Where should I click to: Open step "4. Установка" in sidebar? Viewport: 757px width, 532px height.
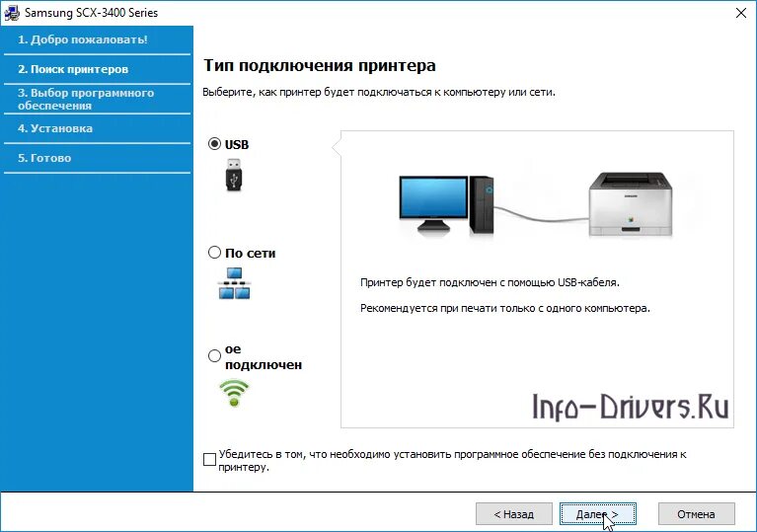coord(55,128)
